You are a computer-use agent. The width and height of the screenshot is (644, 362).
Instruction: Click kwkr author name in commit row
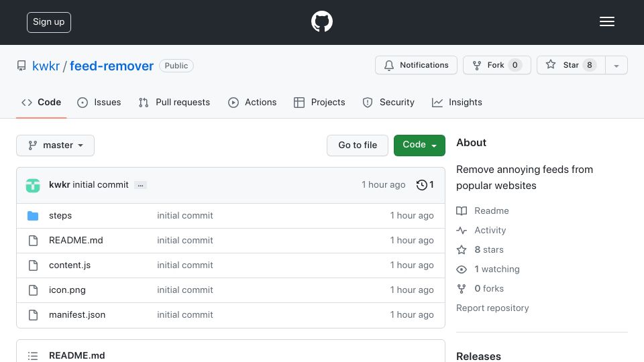tap(60, 185)
